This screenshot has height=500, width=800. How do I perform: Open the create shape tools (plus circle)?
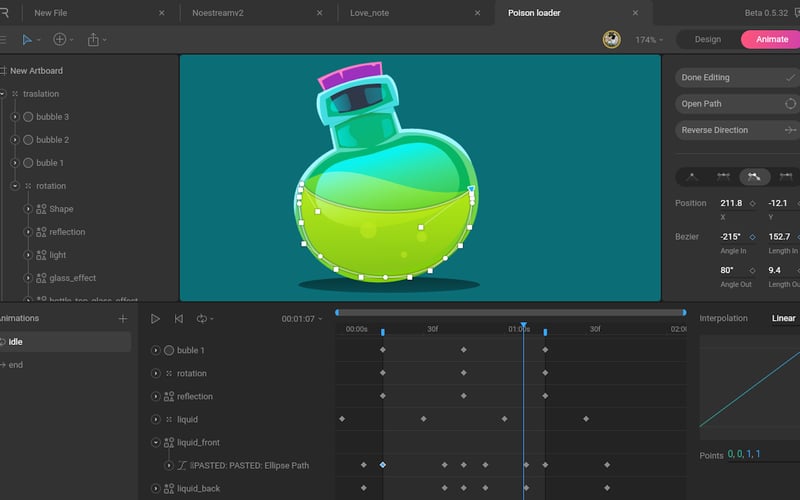point(60,40)
